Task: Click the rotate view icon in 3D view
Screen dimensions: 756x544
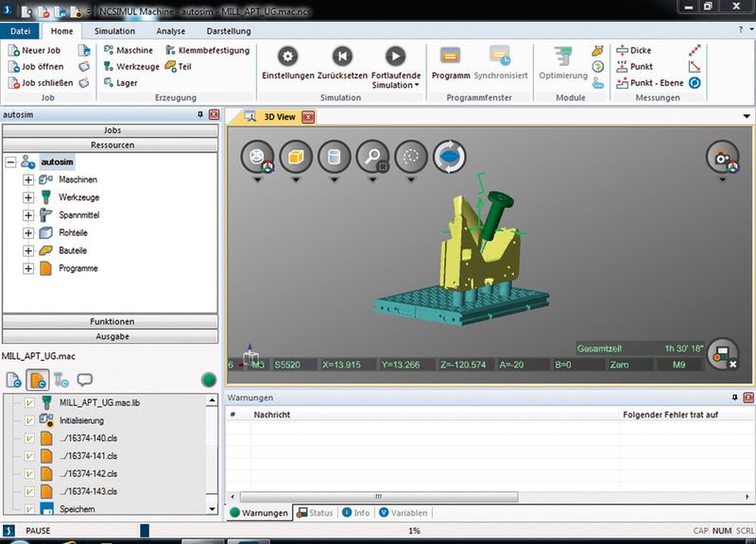Action: click(450, 157)
